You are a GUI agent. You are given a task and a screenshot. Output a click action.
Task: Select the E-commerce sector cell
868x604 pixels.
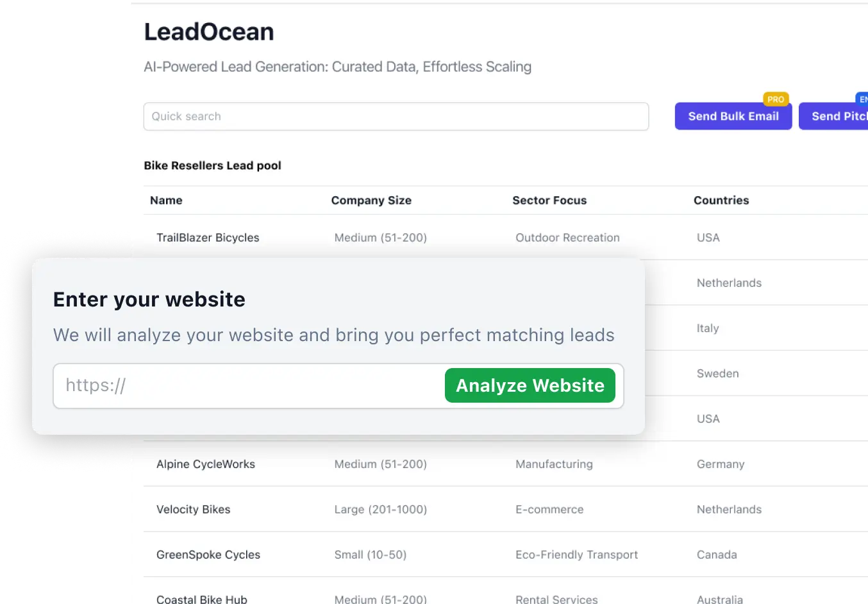pos(549,510)
